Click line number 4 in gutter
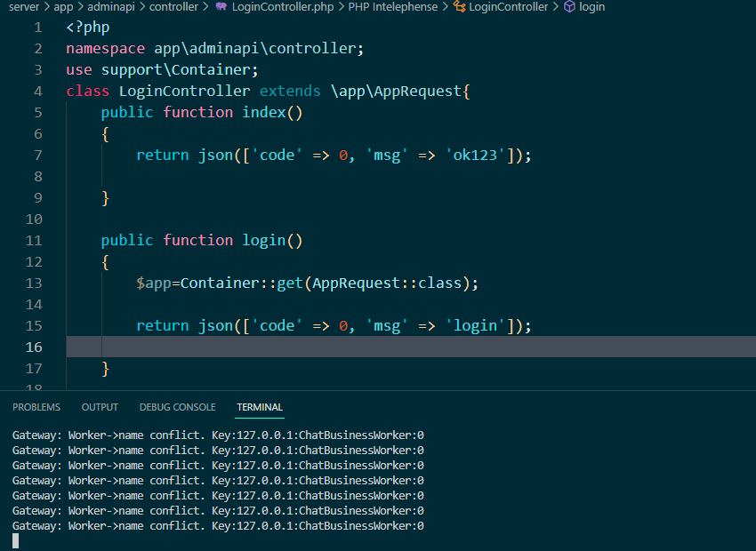Image resolution: width=756 pixels, height=551 pixels. tap(38, 92)
